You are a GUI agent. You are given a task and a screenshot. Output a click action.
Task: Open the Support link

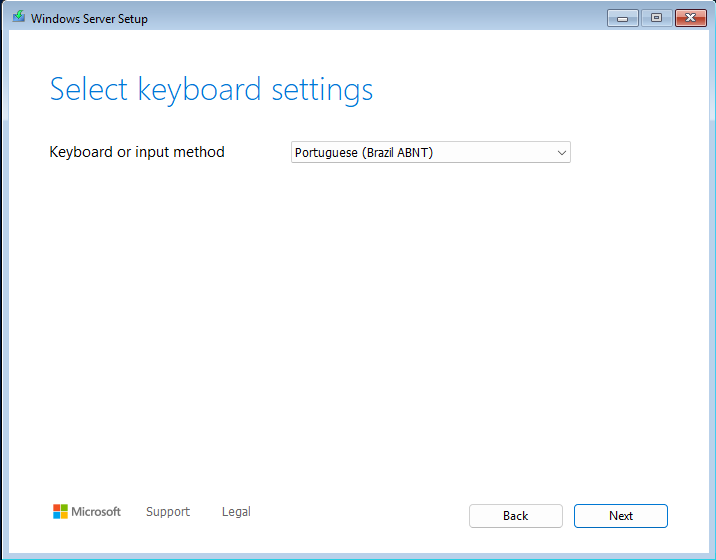click(x=168, y=512)
